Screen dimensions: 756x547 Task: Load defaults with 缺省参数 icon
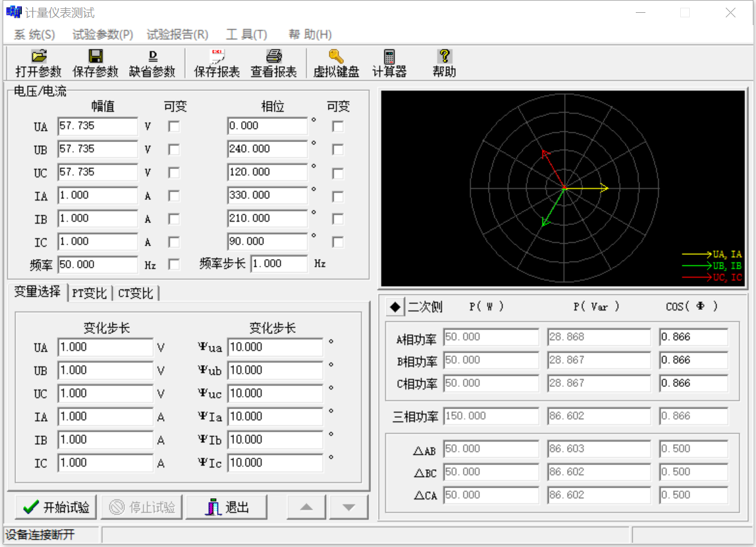[152, 57]
